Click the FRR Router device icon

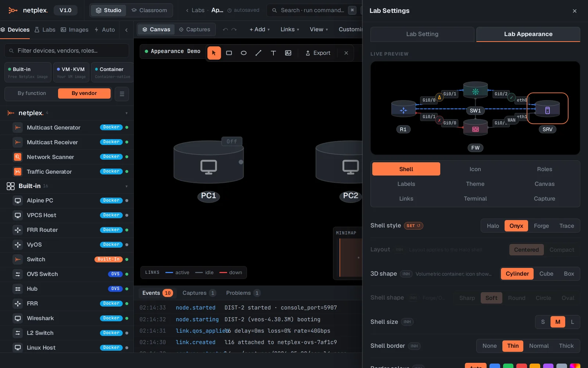(x=17, y=230)
